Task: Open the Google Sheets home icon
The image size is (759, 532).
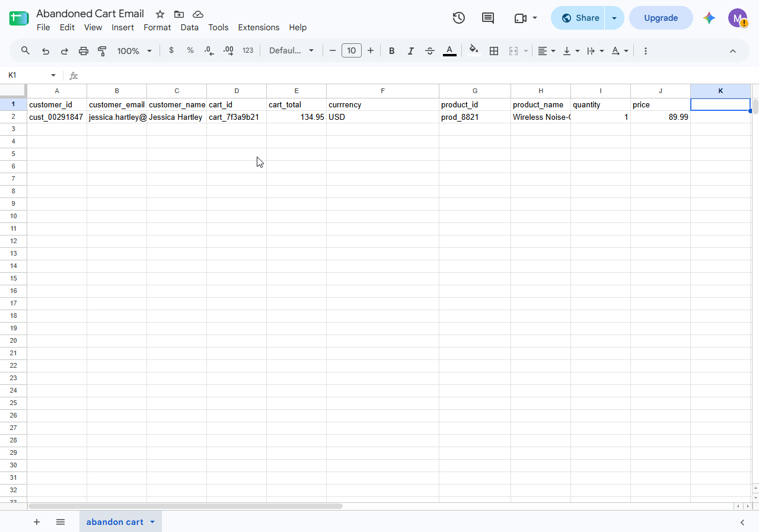Action: [19, 18]
